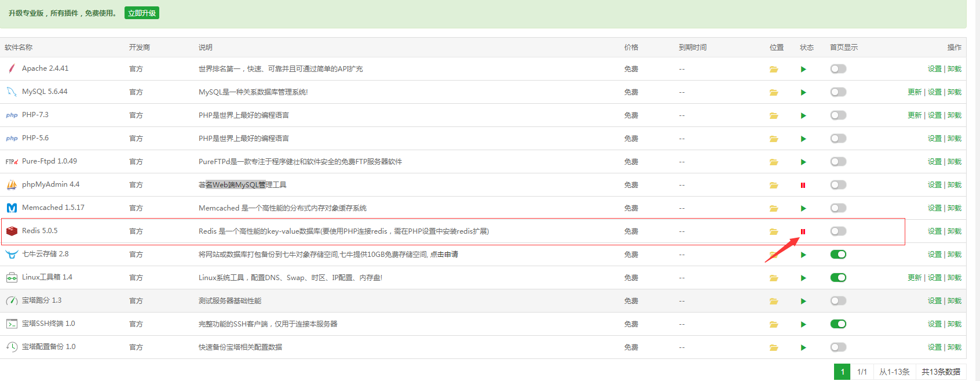This screenshot has width=980, height=381.
Task: Click the 共13条数据 total count text
Action: click(941, 372)
